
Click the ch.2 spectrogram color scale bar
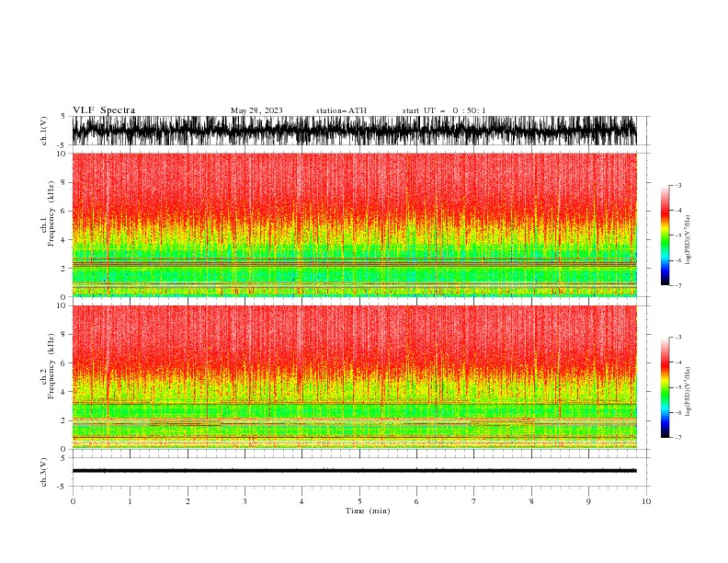pos(665,387)
